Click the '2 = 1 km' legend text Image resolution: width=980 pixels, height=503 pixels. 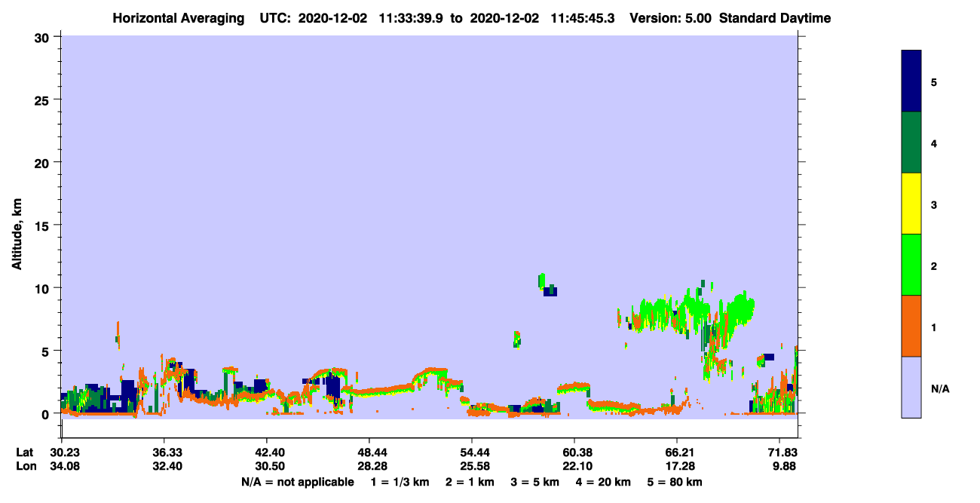coord(470,482)
